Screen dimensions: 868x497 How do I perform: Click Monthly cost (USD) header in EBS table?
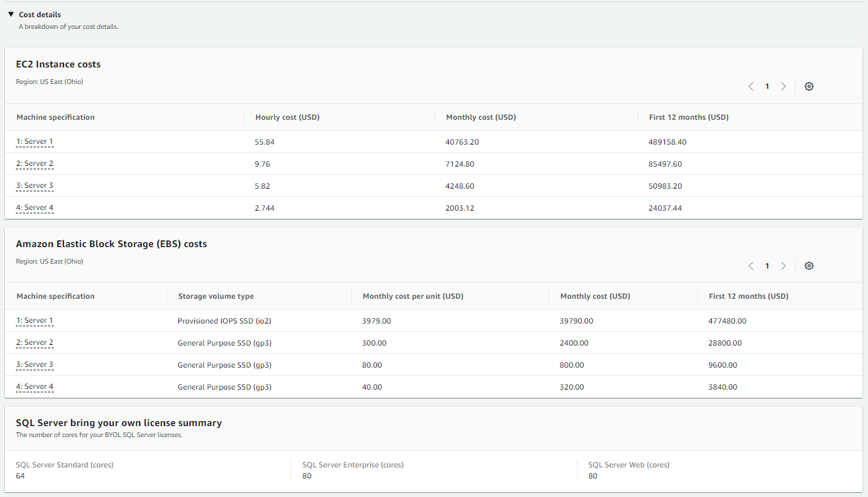point(595,296)
